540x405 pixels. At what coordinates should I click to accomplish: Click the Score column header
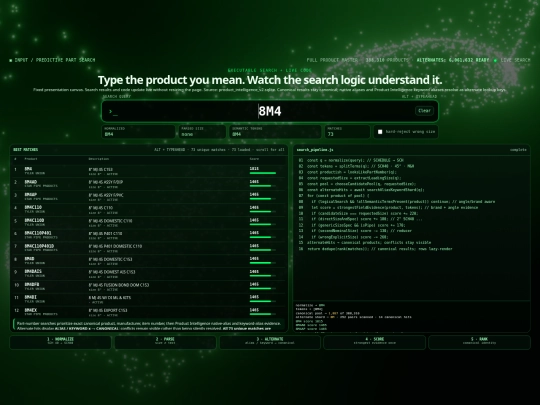click(x=253, y=159)
